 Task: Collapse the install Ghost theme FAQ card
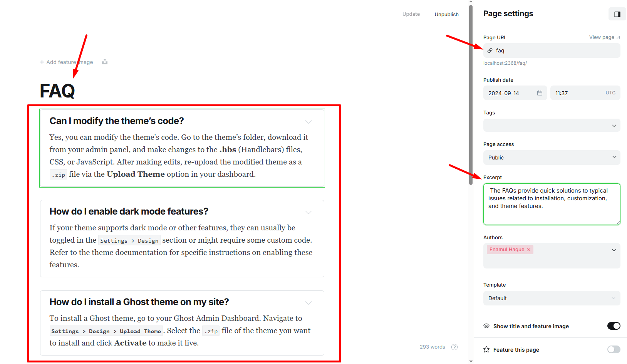coord(308,303)
